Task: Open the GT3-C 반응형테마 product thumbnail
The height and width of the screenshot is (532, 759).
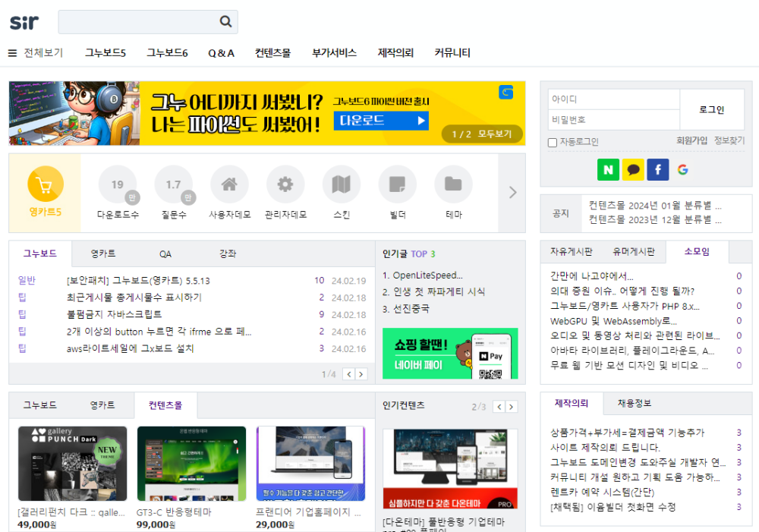Action: tap(192, 463)
